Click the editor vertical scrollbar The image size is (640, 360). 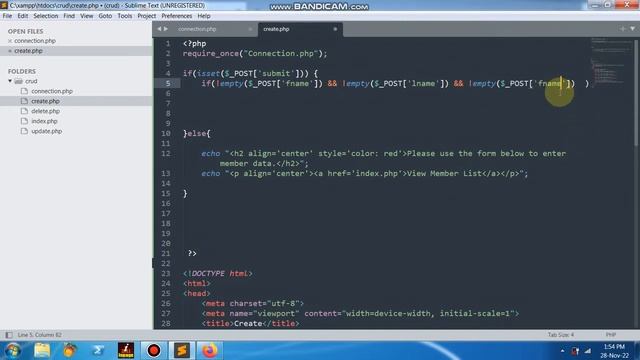(636, 92)
